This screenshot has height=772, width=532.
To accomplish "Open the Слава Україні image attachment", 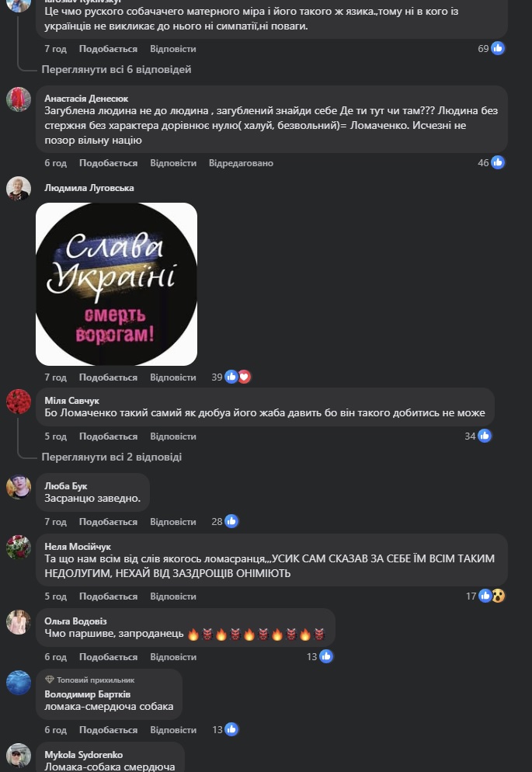I will point(116,284).
